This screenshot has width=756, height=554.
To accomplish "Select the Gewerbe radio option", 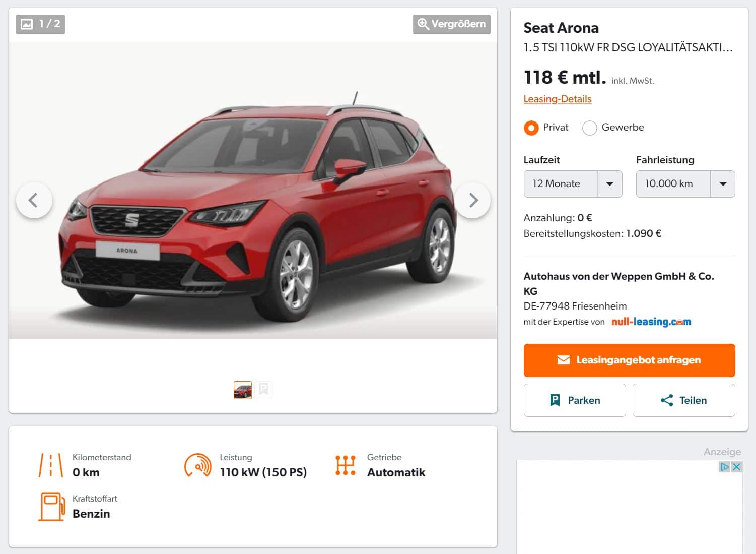I will 589,128.
